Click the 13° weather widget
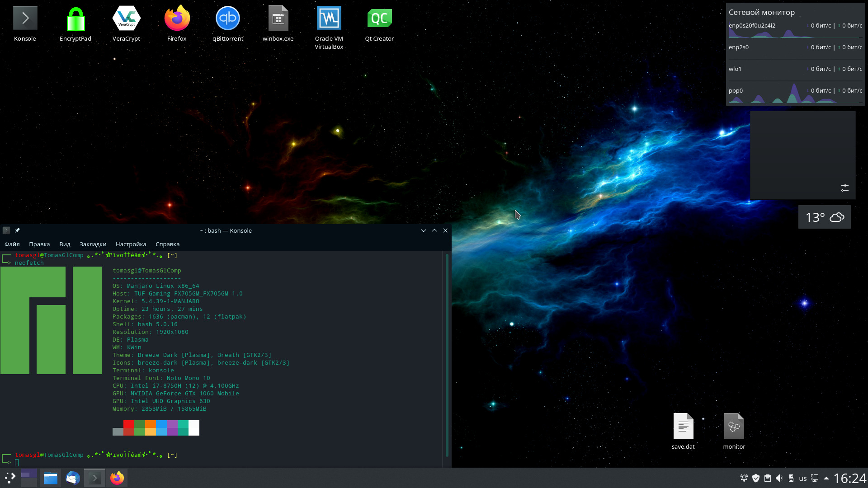868x488 pixels. click(x=824, y=217)
